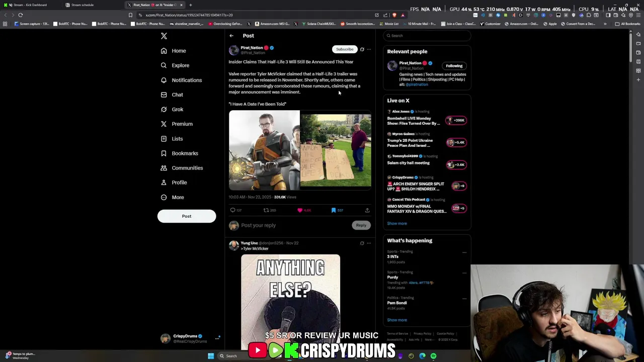Toggle the bookmark on the post

(333, 210)
